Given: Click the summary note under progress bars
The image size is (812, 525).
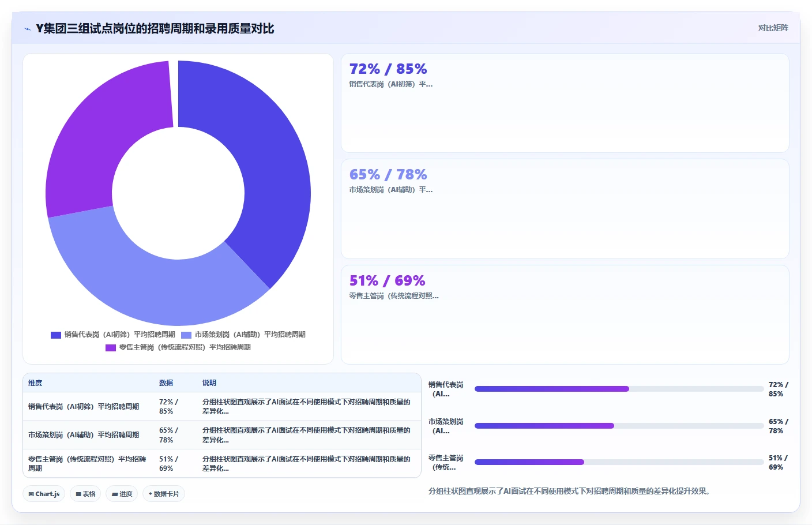Looking at the screenshot, I should (571, 492).
